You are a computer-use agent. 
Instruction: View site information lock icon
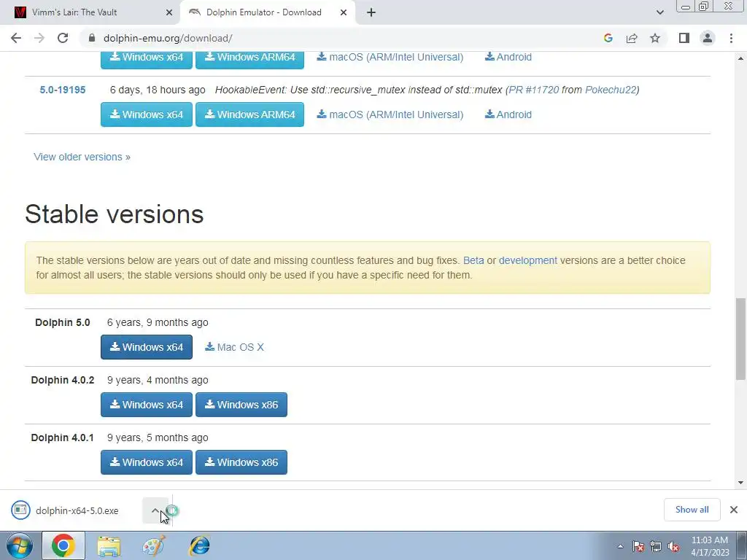click(93, 38)
